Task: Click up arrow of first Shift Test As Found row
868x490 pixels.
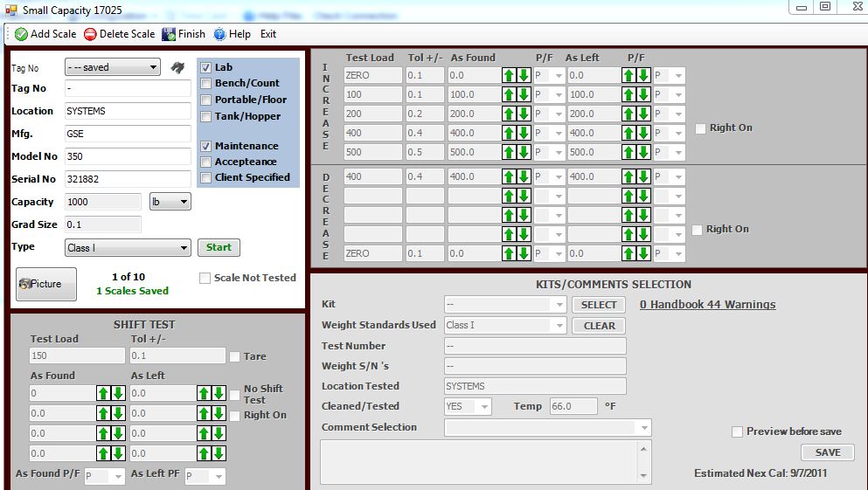Action: (x=103, y=393)
